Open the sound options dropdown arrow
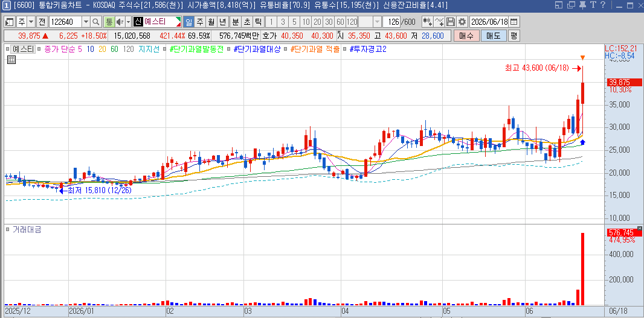644x318 pixels. coord(128,22)
